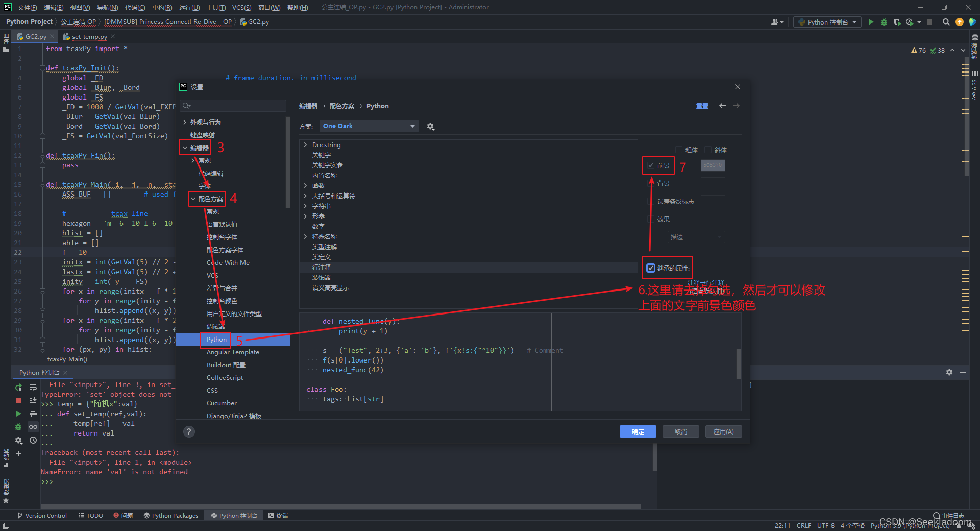This screenshot has height=531, width=980.
Task: Select Angular Template under color scheme
Action: pos(233,352)
